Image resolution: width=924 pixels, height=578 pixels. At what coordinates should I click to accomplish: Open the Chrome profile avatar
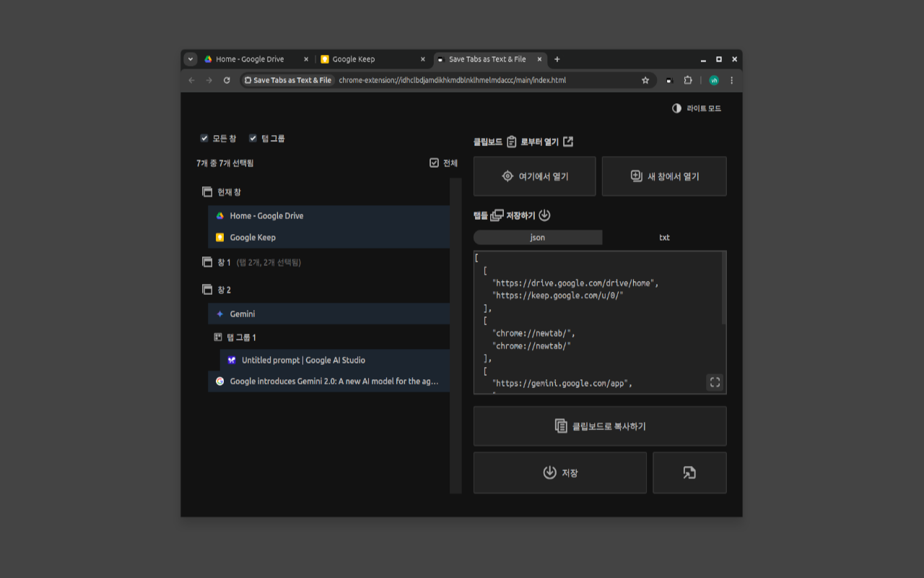point(714,80)
